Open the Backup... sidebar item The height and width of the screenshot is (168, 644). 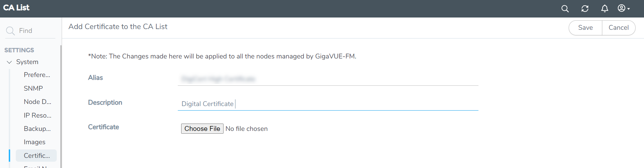point(37,129)
